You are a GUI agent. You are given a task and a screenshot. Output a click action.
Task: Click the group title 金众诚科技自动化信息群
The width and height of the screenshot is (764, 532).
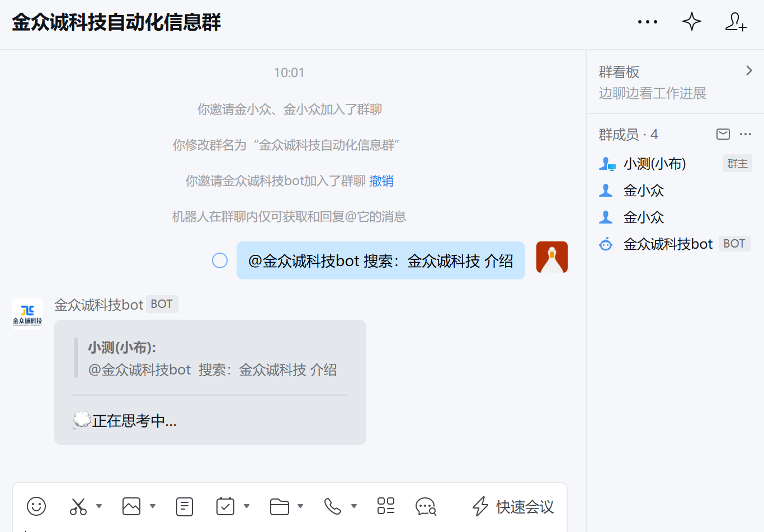click(116, 22)
